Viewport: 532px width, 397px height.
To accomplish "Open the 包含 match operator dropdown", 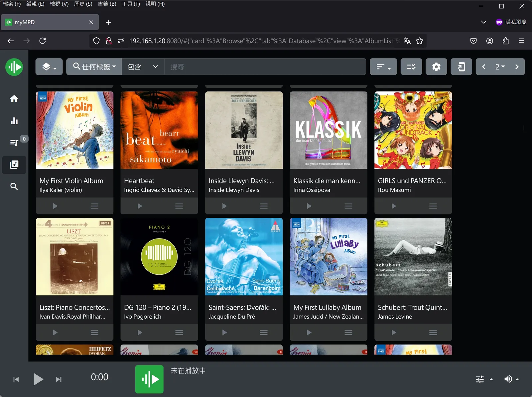I will (143, 67).
